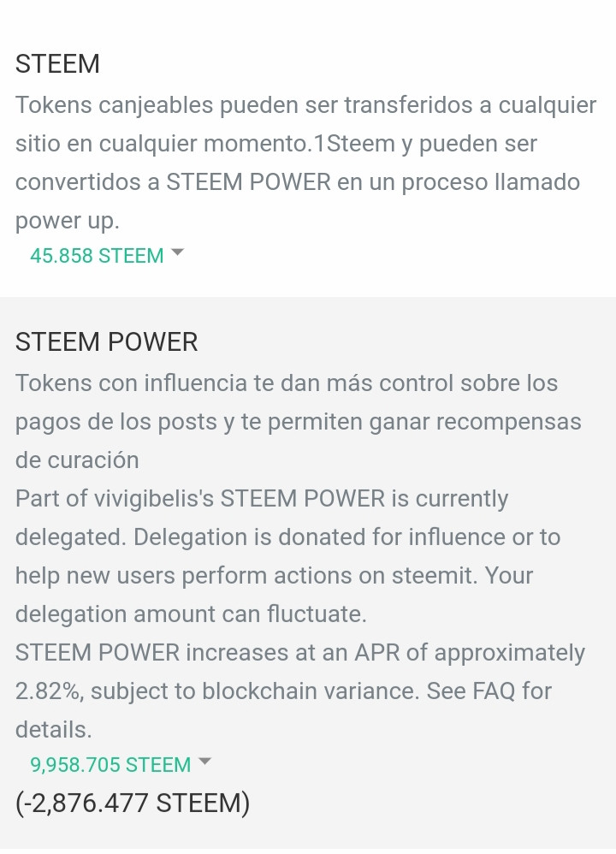Click the 'See FAQ for' text
616x854 pixels.
(489, 691)
